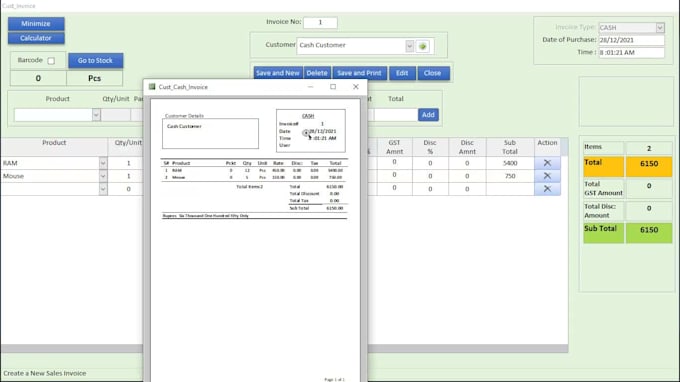
Task: Click the Cust_Cash_Invoice window icon
Action: click(152, 87)
